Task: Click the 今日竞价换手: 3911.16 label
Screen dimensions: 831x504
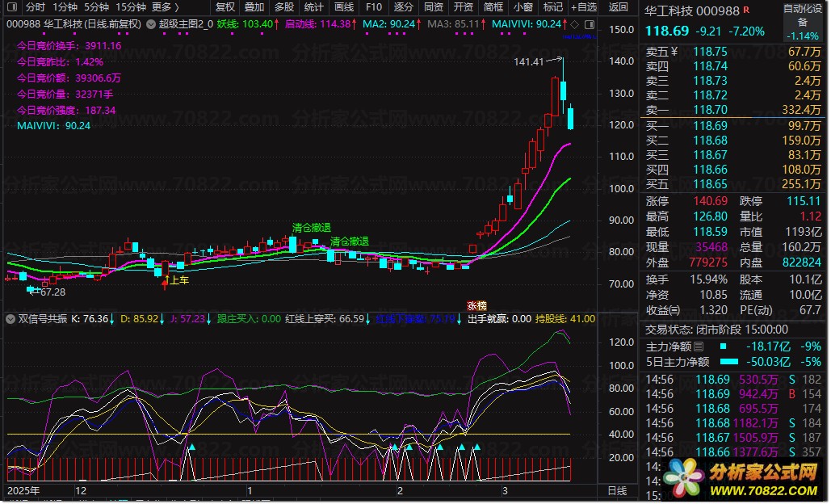Action: 69,45
